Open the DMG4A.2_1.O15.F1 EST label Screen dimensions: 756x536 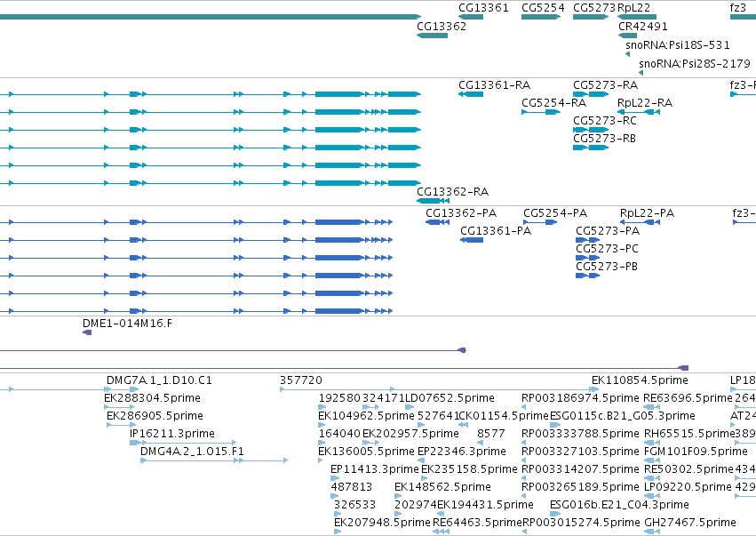(192, 452)
